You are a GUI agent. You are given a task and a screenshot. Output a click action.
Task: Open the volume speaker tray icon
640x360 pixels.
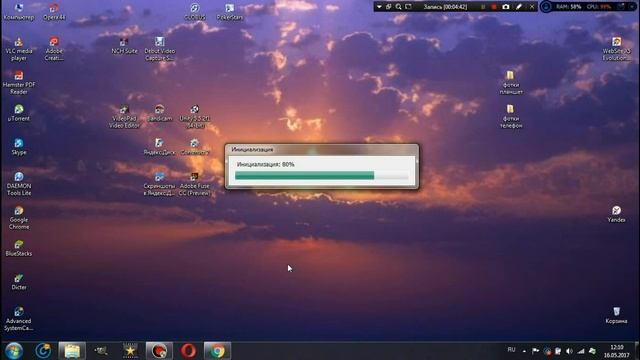(x=569, y=351)
